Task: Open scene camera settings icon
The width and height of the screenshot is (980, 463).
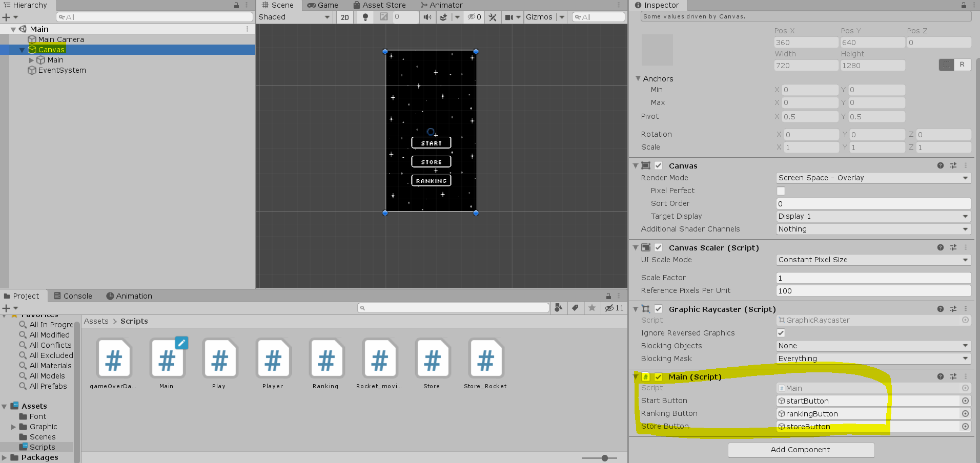Action: (508, 17)
